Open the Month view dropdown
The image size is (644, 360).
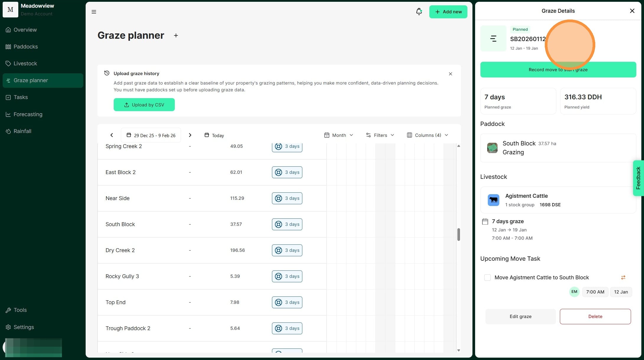338,135
